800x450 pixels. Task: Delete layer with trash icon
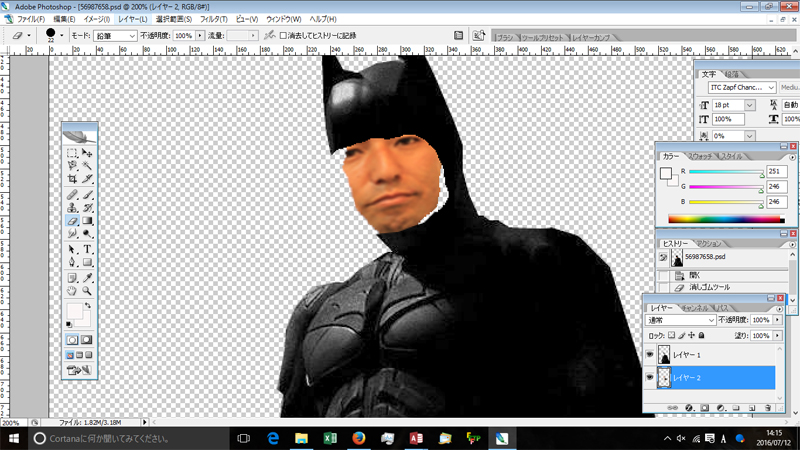pyautogui.click(x=768, y=408)
